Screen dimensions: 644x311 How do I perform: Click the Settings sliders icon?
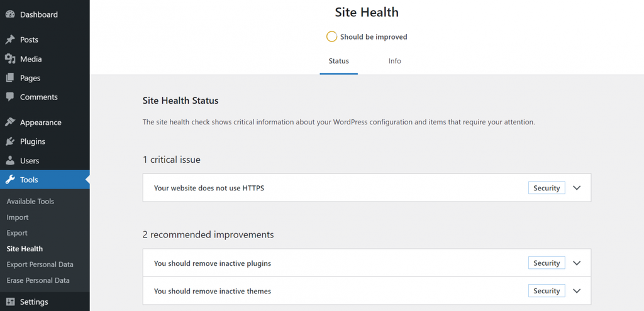point(10,302)
